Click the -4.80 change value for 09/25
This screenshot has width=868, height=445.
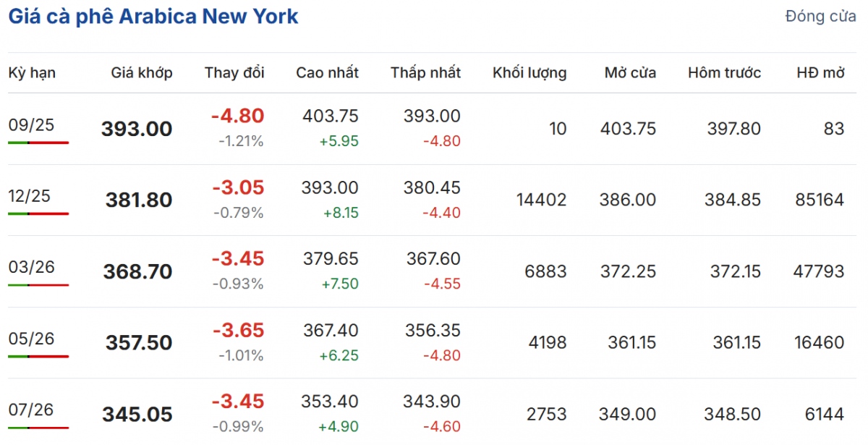pyautogui.click(x=237, y=116)
